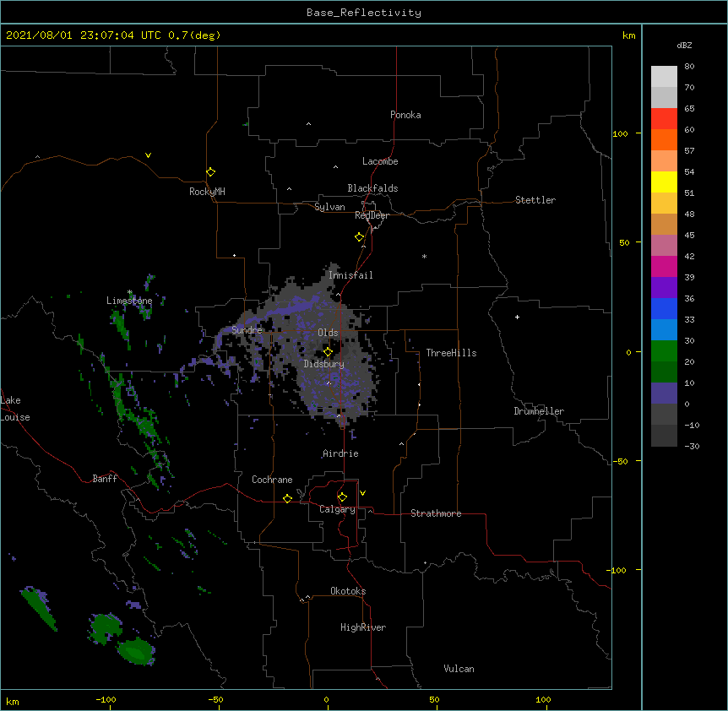Screen dimensions: 728x711
Task: Click the yellow V marker northwest of RockyMH
Action: (x=148, y=155)
